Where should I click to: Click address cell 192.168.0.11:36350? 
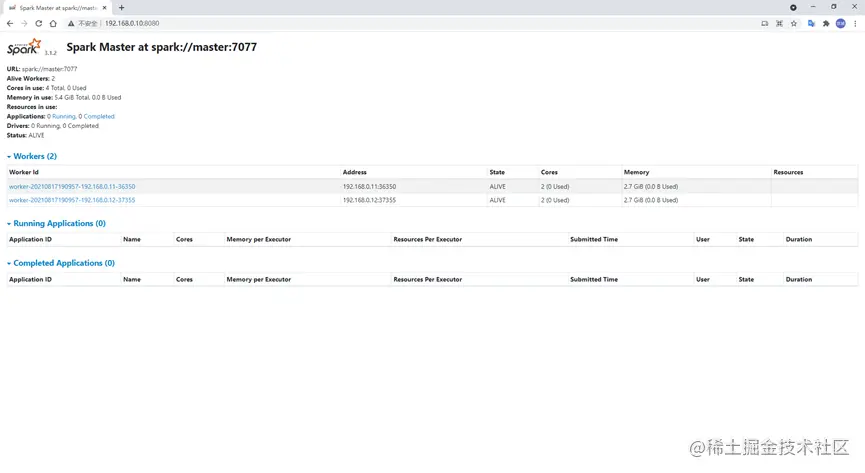[x=370, y=187]
